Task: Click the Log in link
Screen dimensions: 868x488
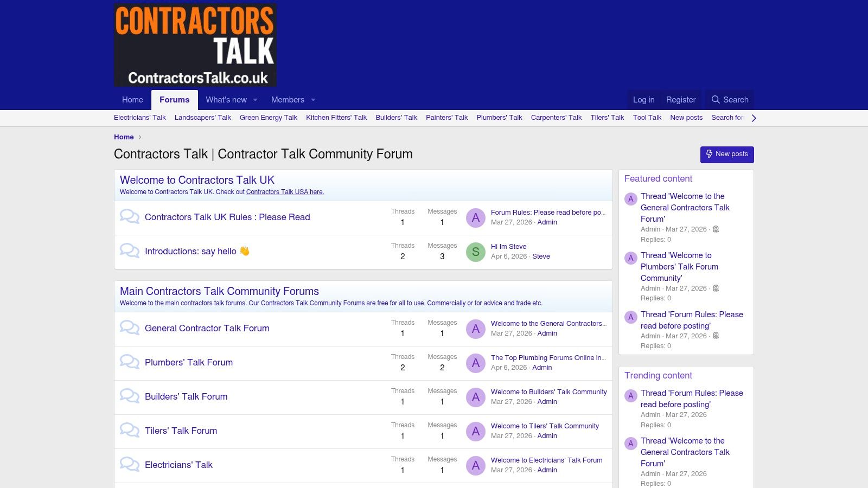Action: [643, 100]
